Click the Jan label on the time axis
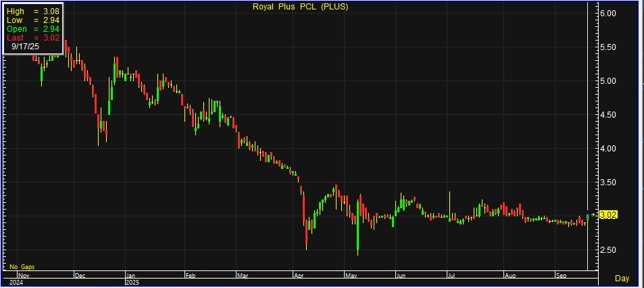 point(130,276)
